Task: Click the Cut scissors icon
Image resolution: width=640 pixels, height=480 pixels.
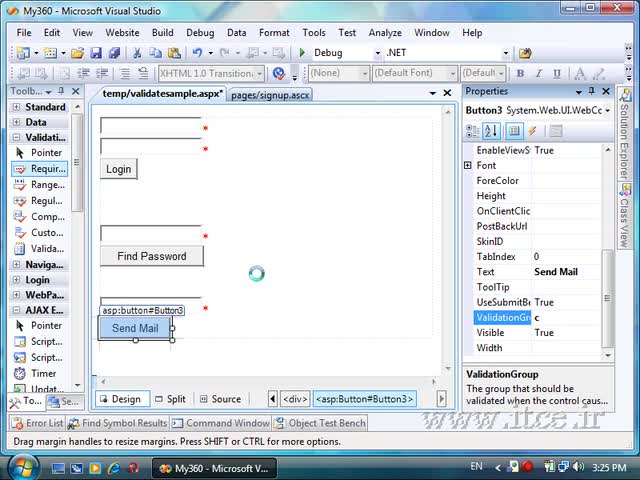Action: (137, 53)
